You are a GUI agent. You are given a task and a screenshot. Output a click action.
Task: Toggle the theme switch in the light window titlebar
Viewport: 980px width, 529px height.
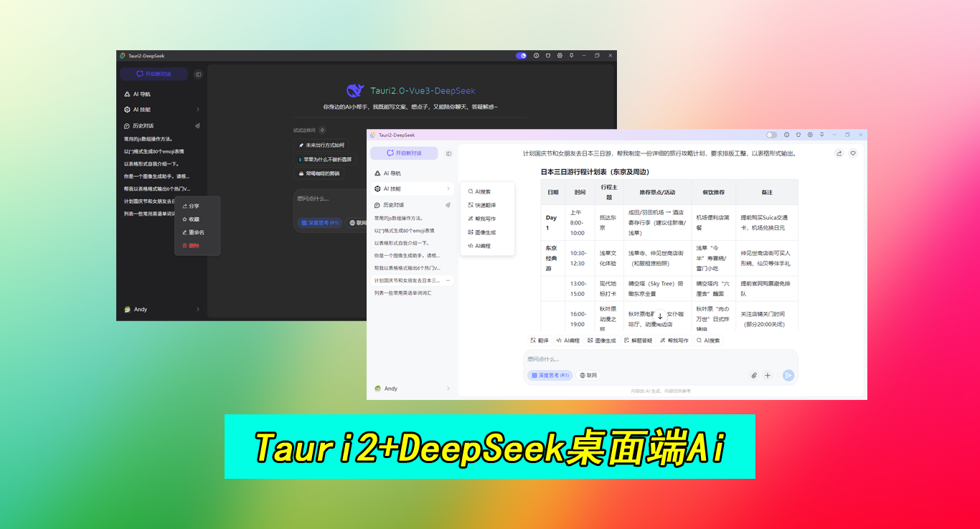(x=771, y=135)
